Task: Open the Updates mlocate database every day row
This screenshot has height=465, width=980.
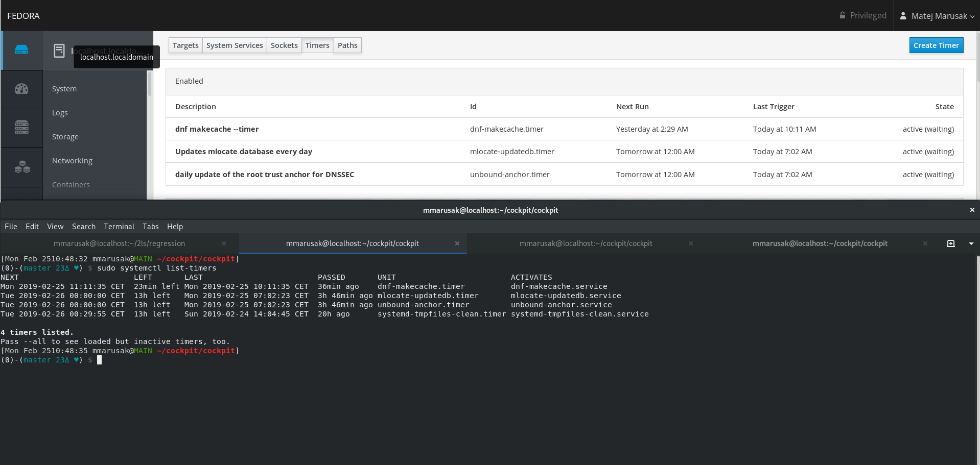Action: point(564,152)
